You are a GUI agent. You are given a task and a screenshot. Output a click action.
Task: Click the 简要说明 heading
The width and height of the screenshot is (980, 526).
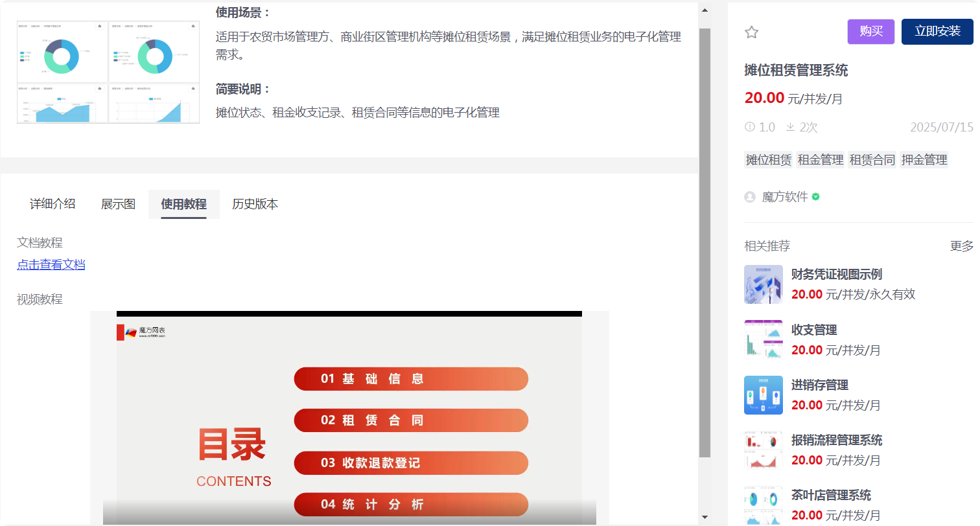[x=243, y=89]
